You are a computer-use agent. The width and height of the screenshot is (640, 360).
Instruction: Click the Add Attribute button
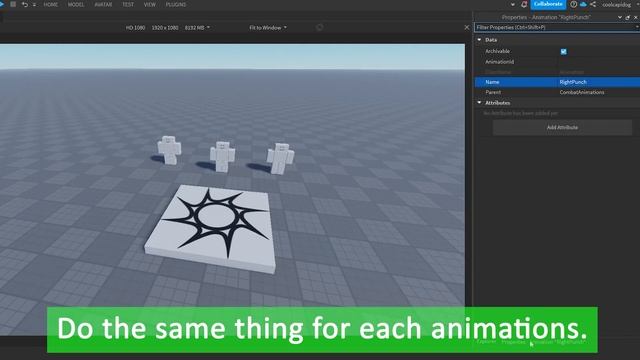coord(562,127)
